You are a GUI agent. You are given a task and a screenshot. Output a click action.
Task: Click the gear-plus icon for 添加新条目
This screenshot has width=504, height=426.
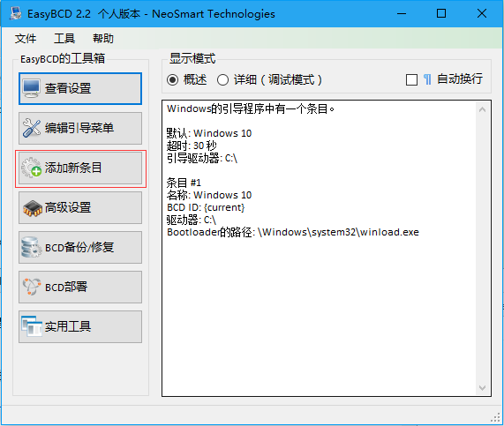31,168
